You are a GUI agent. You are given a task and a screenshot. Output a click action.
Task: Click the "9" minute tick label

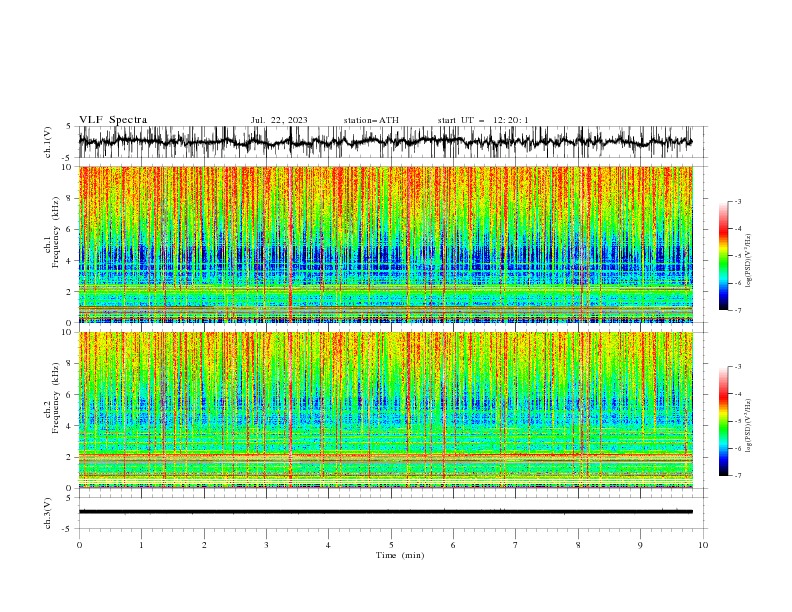pyautogui.click(x=640, y=545)
